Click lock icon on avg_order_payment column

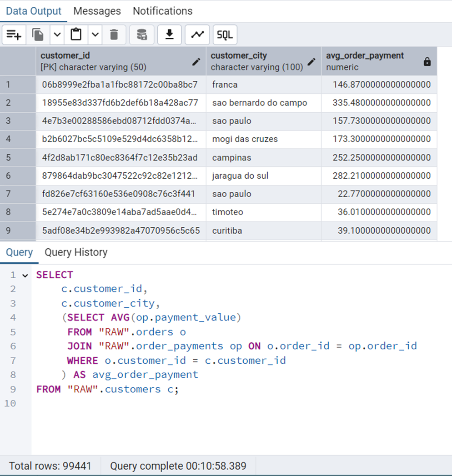[427, 62]
